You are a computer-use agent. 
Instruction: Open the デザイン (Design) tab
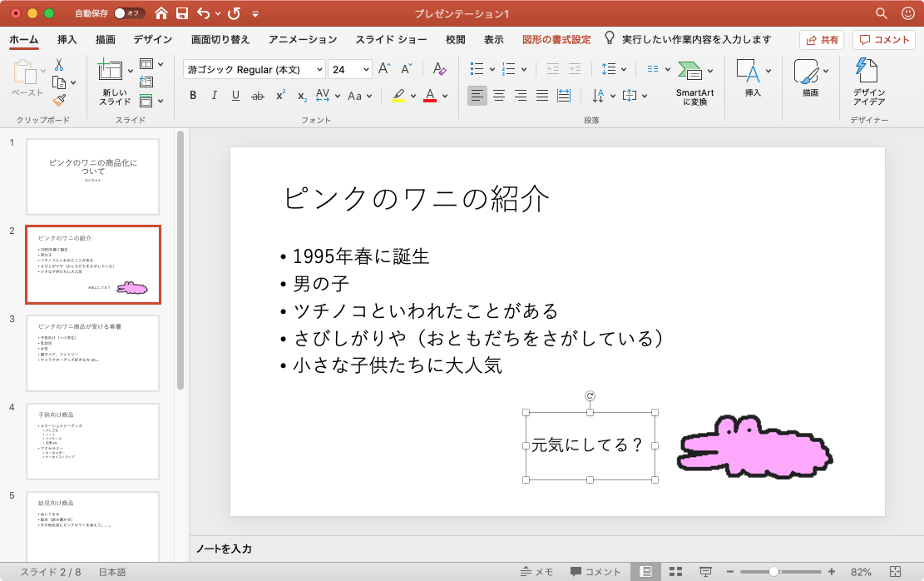pos(153,39)
